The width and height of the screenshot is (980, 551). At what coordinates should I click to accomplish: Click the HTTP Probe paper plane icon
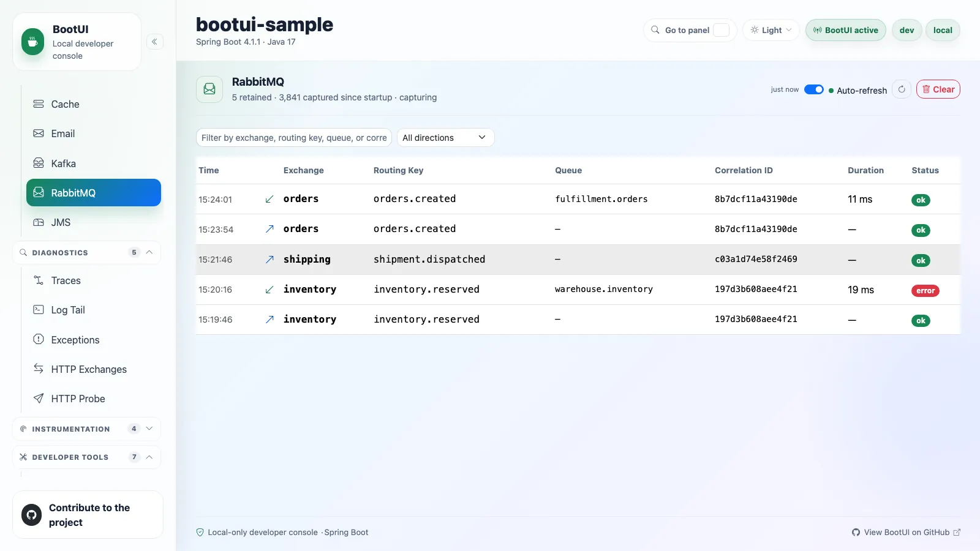point(39,399)
